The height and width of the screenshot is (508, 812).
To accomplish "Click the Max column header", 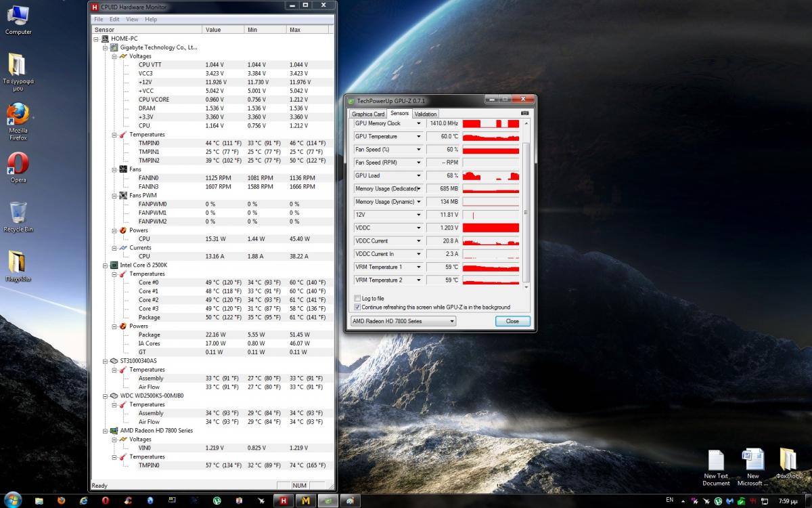I will 307,30.
